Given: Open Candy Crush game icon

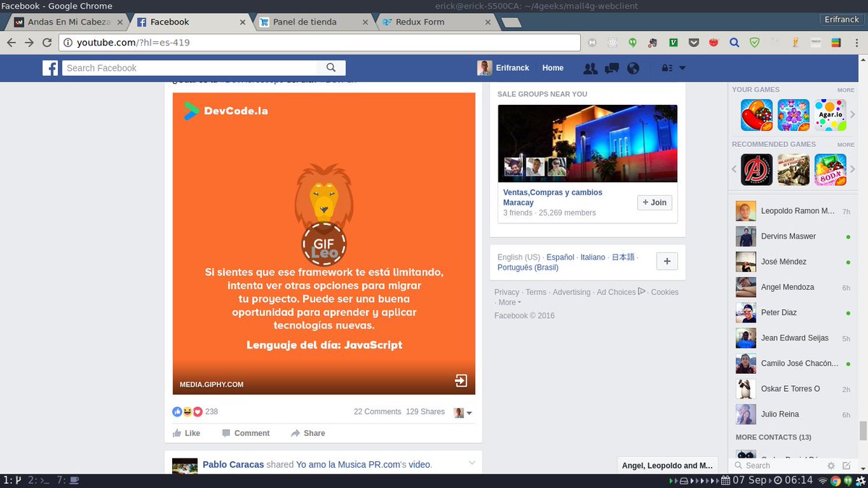Looking at the screenshot, I should pyautogui.click(x=757, y=115).
